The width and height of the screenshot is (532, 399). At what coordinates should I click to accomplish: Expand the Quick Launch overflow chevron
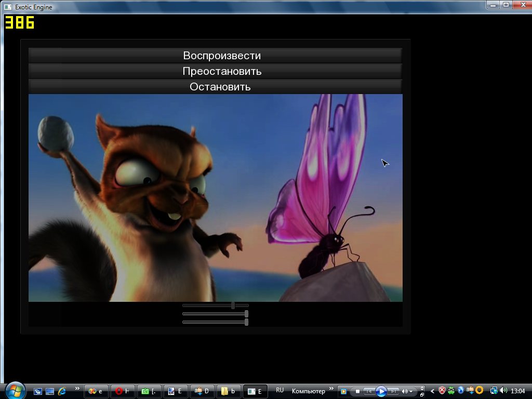[x=77, y=389]
